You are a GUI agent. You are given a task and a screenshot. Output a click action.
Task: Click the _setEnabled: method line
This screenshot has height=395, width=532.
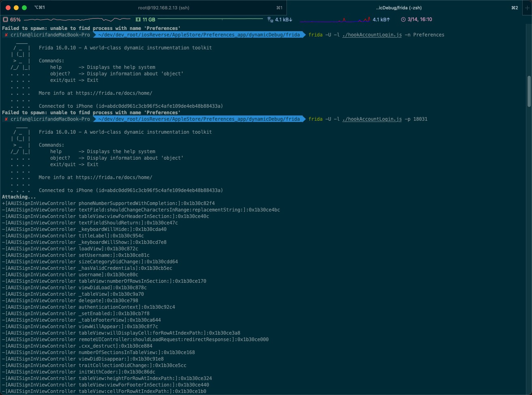pyautogui.click(x=76, y=314)
